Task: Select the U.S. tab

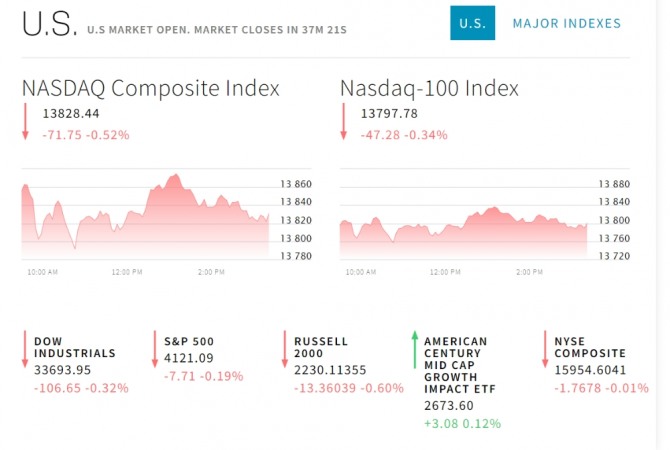Action: coord(473,23)
